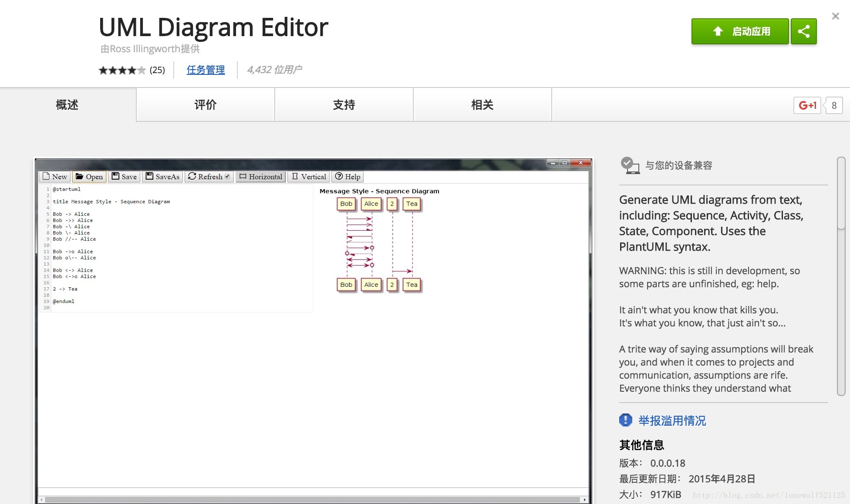Viewport: 850px width, 504px height.
Task: Enable device compatibility toggle
Action: [x=628, y=167]
